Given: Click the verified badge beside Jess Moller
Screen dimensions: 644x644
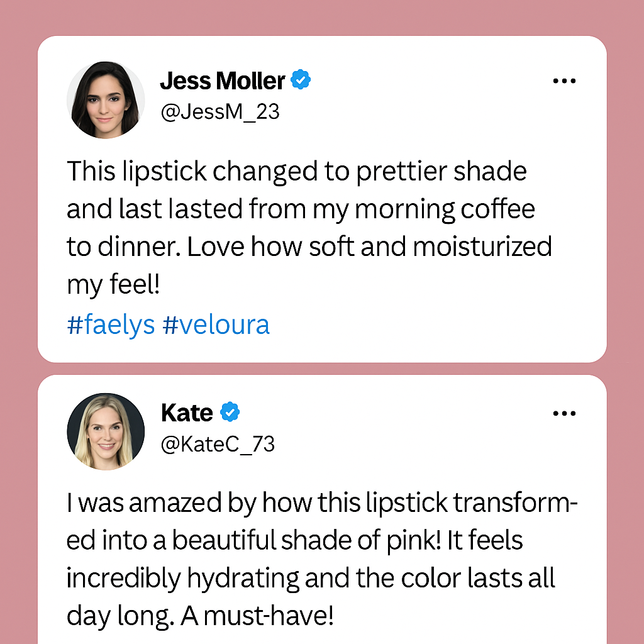Looking at the screenshot, I should pyautogui.click(x=301, y=80).
